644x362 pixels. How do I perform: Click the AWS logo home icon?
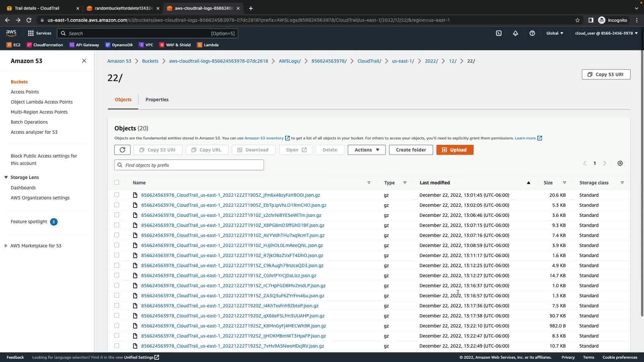11,33
